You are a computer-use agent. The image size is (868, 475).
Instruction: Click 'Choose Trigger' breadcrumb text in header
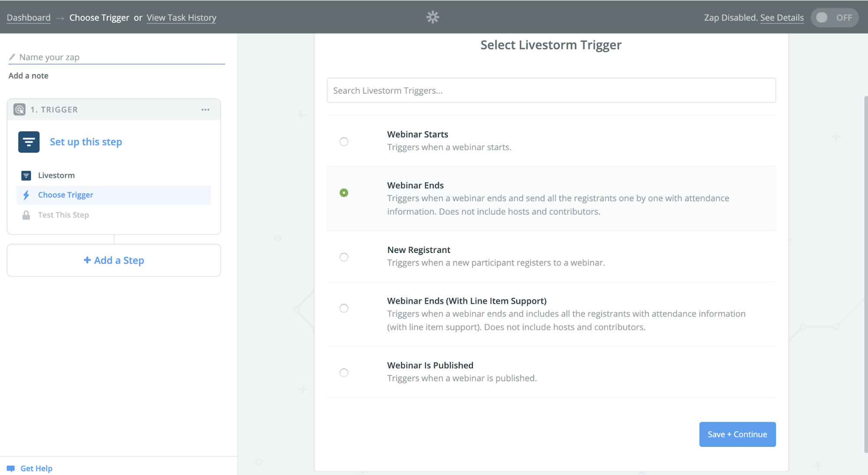(99, 18)
